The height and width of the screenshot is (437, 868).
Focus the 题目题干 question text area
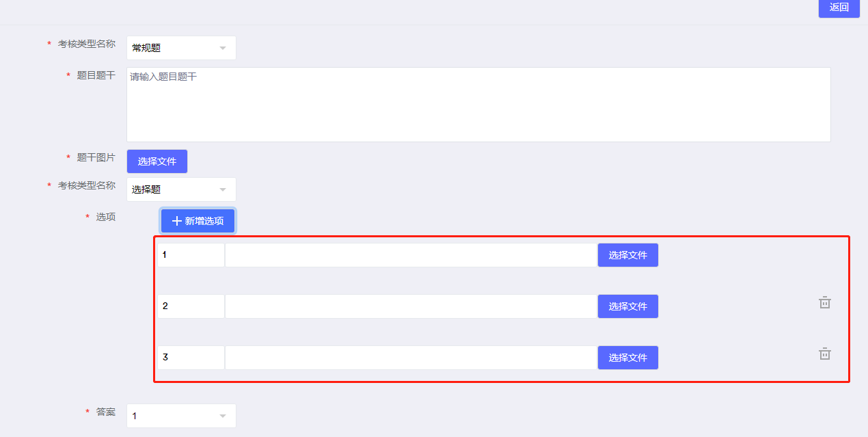pyautogui.click(x=478, y=105)
